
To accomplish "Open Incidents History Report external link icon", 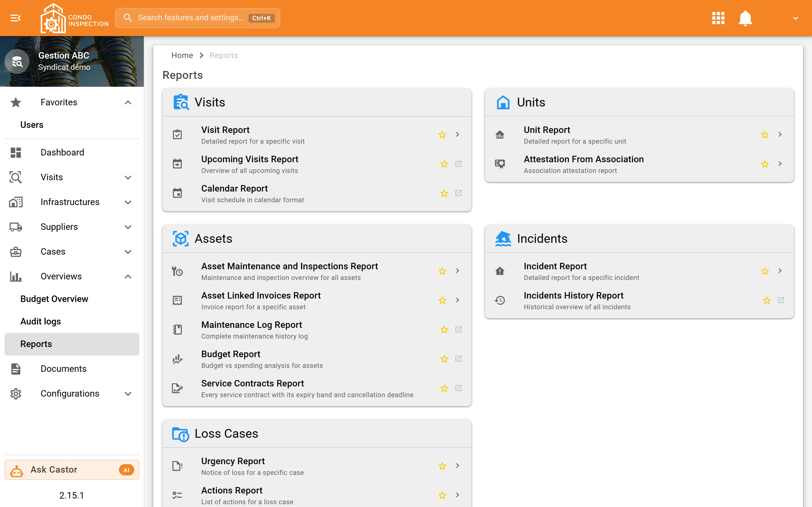I will click(781, 300).
